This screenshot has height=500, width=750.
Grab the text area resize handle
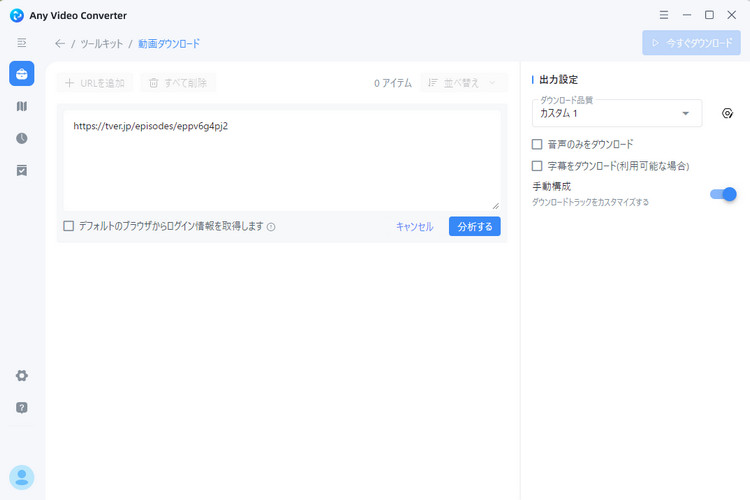point(496,206)
